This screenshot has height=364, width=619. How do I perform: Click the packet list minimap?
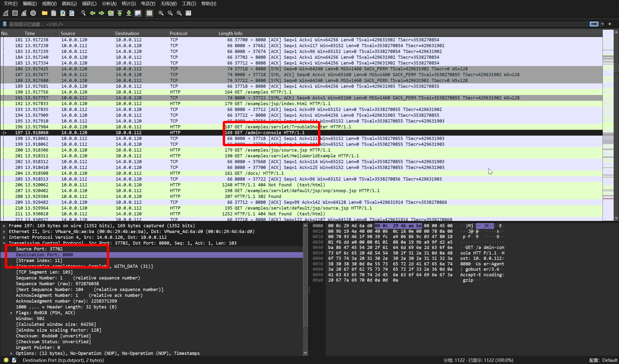[608, 125]
